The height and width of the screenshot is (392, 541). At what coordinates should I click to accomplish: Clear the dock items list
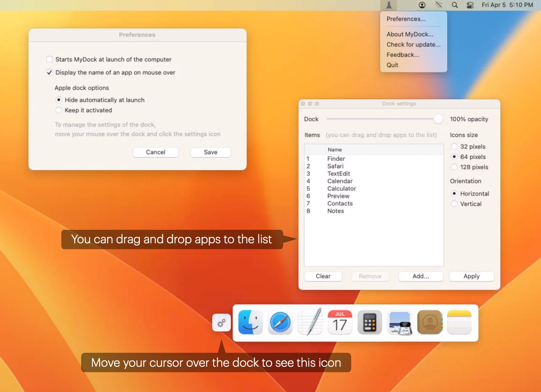pyautogui.click(x=323, y=276)
